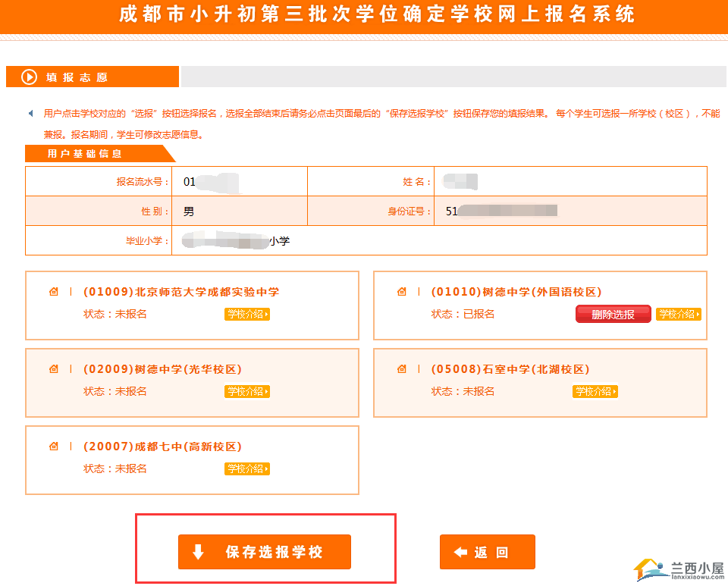View 学校介绍 for 石室中学(北湖校区)
The width and height of the screenshot is (728, 586).
[595, 392]
